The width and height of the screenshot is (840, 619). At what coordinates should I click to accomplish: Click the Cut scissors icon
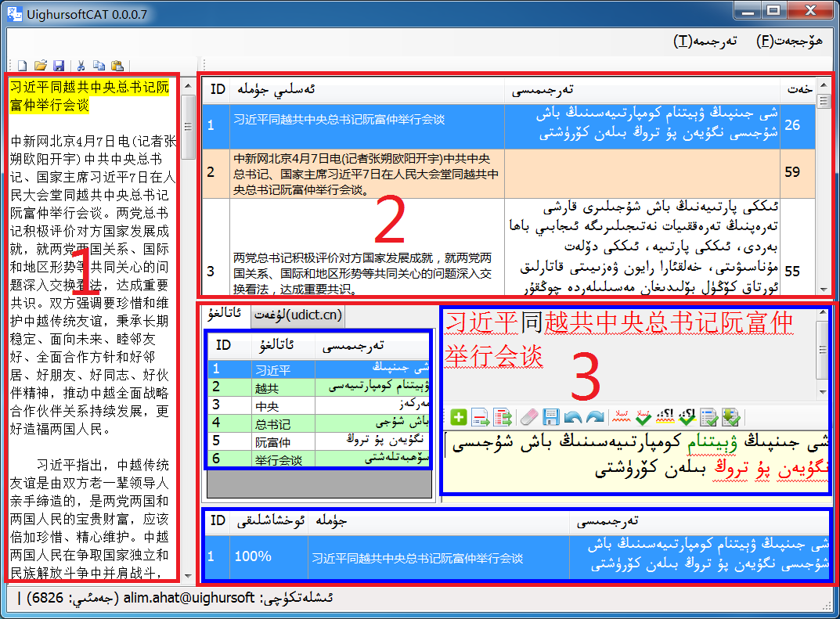coord(81,65)
